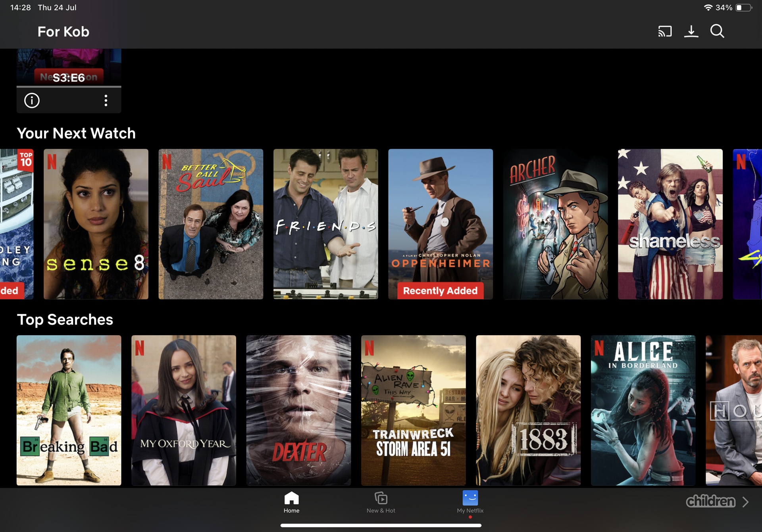Screen dimensions: 762x532
Task: Open the Sense8 poster
Action: (x=96, y=224)
